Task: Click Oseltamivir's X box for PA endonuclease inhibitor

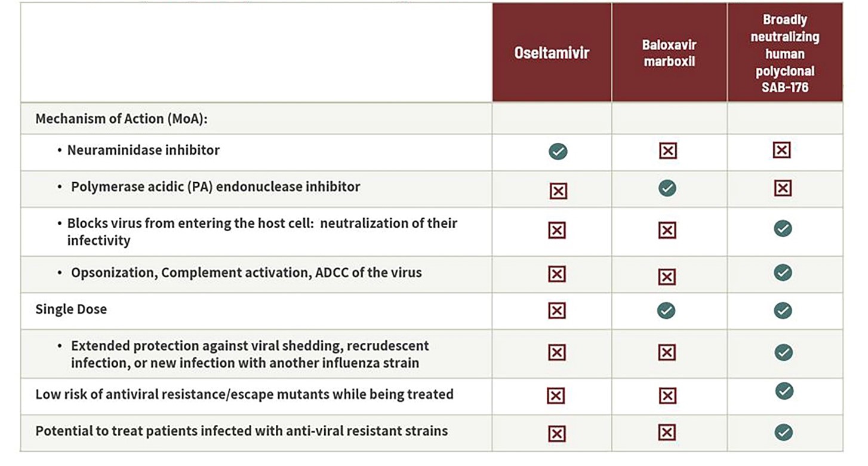Action: (x=558, y=191)
